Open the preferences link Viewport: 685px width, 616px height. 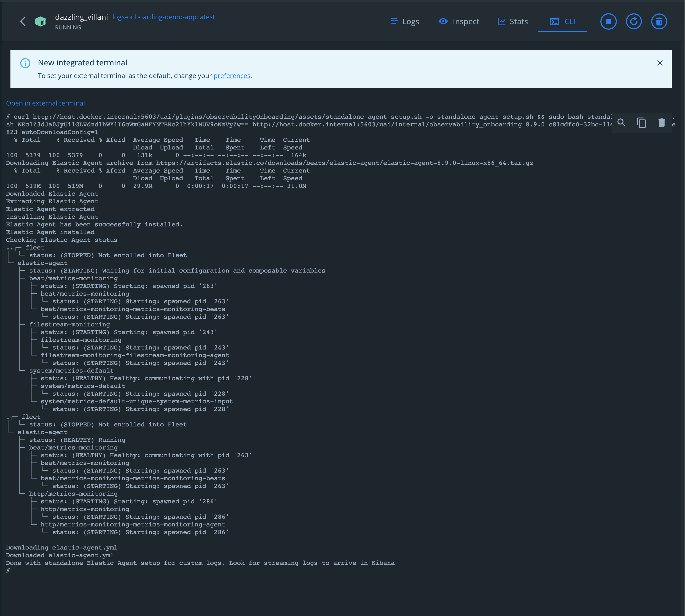[232, 76]
